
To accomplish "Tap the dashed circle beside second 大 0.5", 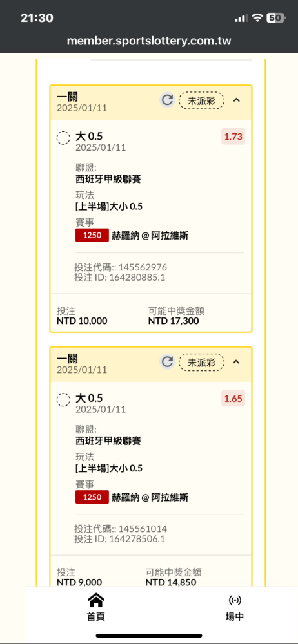I will pos(63,400).
